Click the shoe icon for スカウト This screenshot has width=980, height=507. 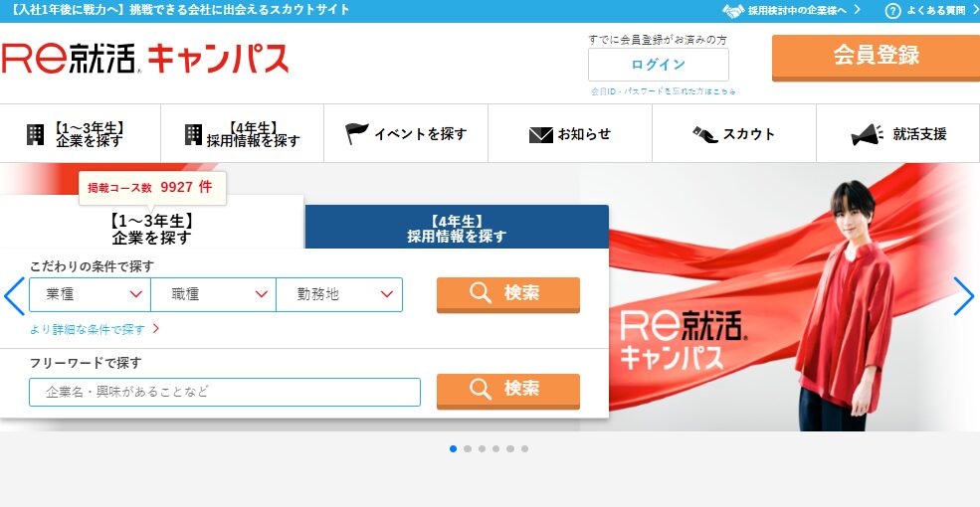click(x=705, y=134)
